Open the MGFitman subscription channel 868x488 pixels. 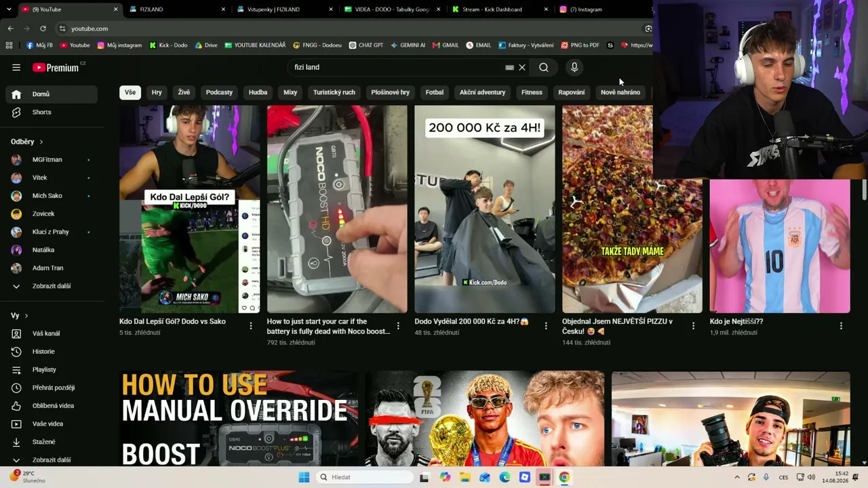52,160
